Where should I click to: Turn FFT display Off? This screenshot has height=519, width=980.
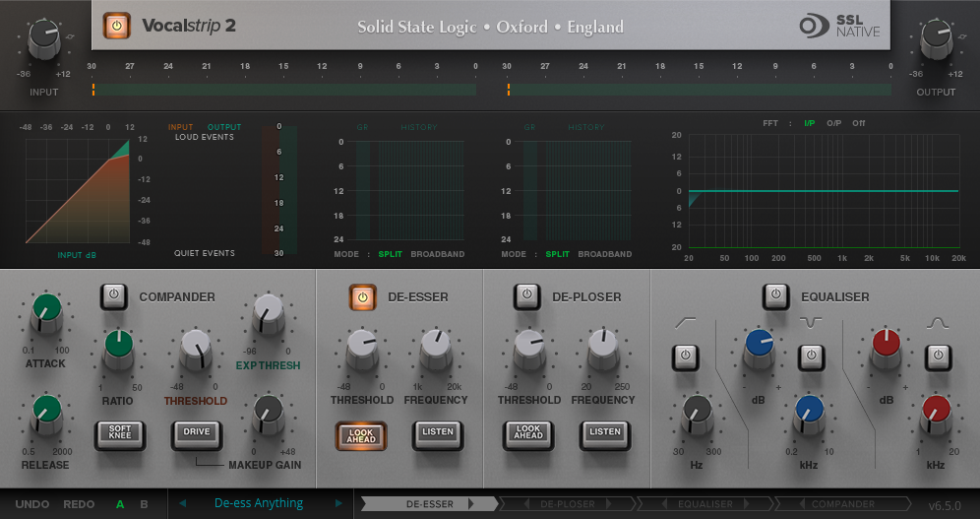tap(859, 123)
